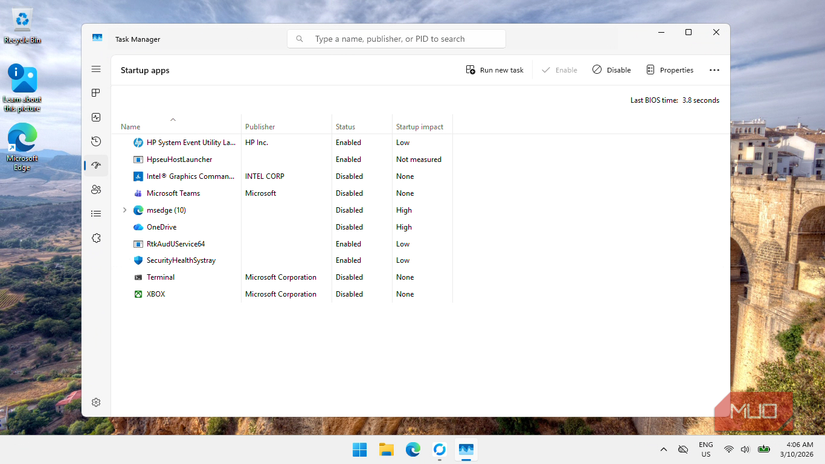Viewport: 825px width, 464px height.
Task: Sort by Name column header
Action: (130, 127)
